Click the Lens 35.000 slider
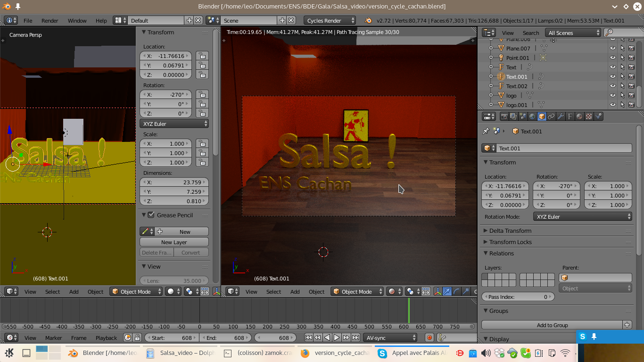The height and width of the screenshot is (362, 644). click(174, 280)
